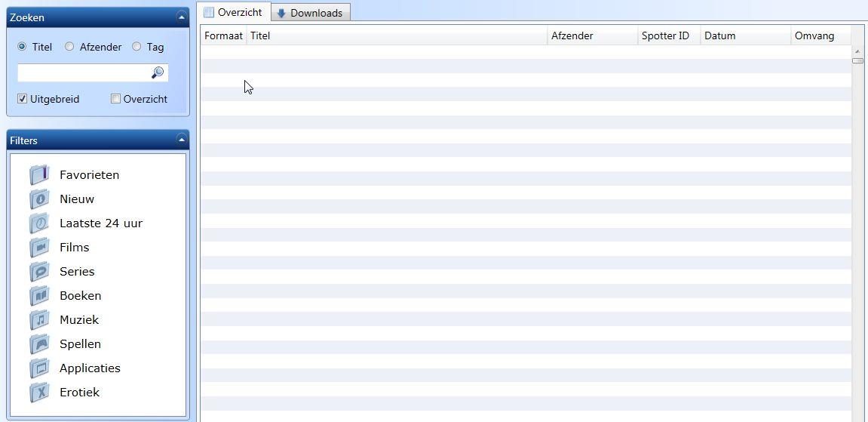Sort by the Titel column header
868x422 pixels.
pos(397,36)
